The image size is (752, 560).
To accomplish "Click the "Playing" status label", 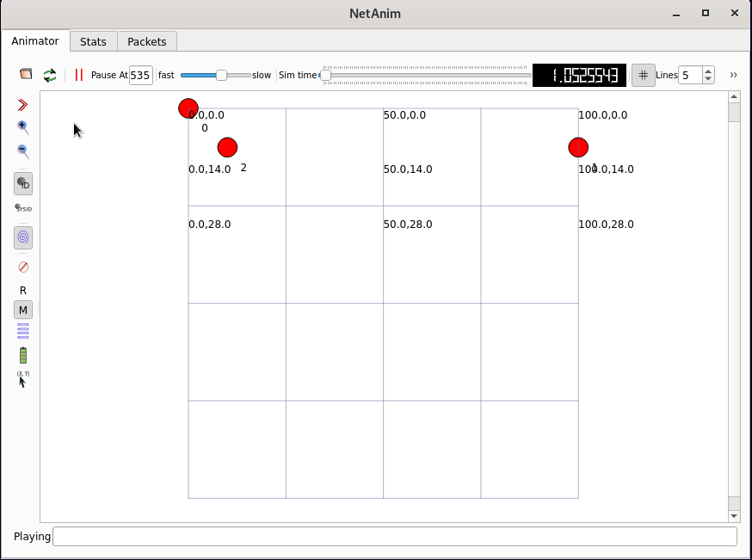I will 32,537.
